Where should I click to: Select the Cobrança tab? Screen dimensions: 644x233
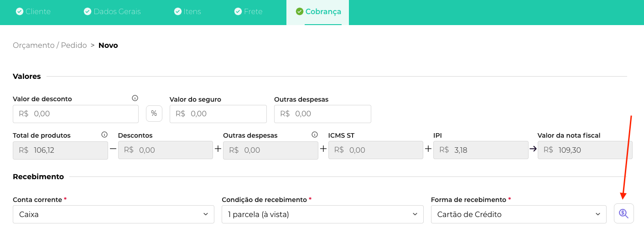click(x=318, y=12)
